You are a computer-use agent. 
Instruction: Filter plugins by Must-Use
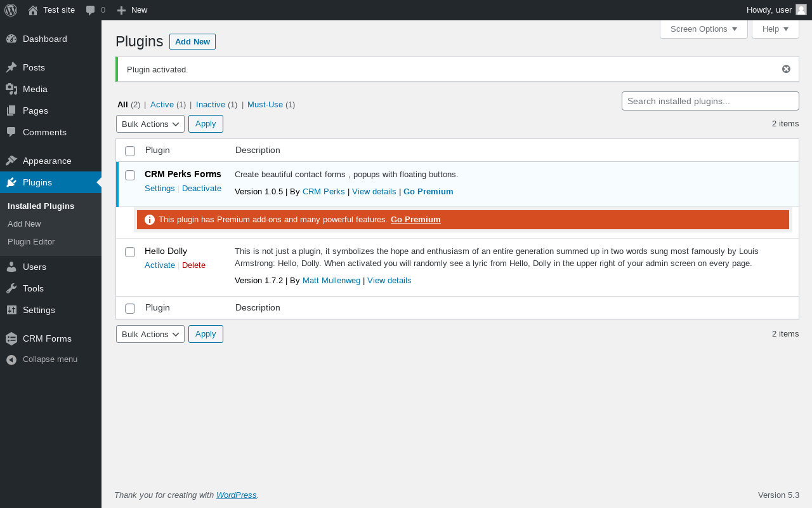[265, 105]
